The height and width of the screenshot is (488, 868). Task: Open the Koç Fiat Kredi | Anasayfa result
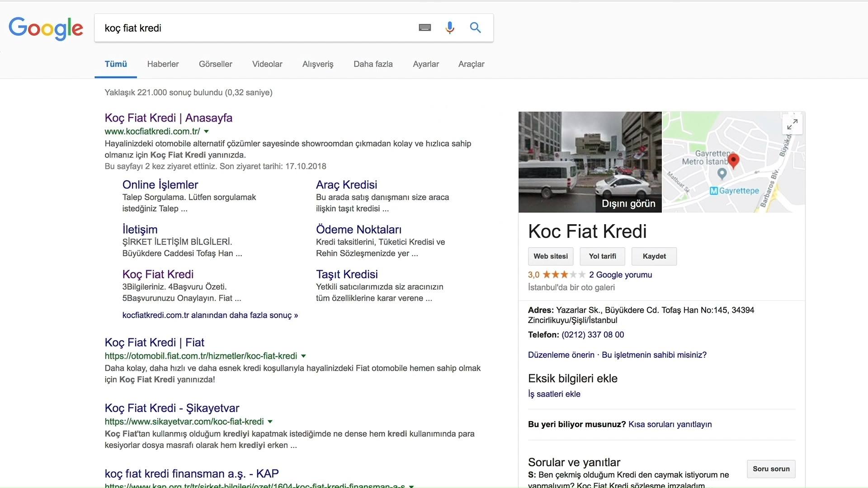169,118
